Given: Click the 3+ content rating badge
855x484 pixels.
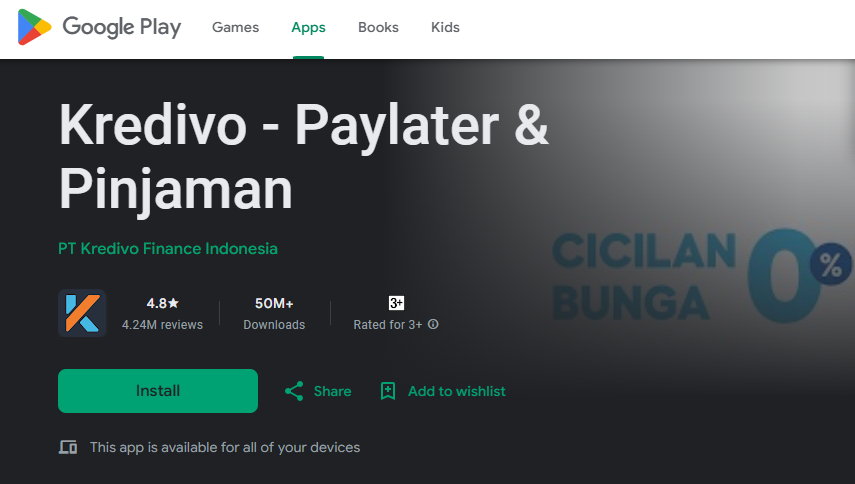Looking at the screenshot, I should coord(396,303).
